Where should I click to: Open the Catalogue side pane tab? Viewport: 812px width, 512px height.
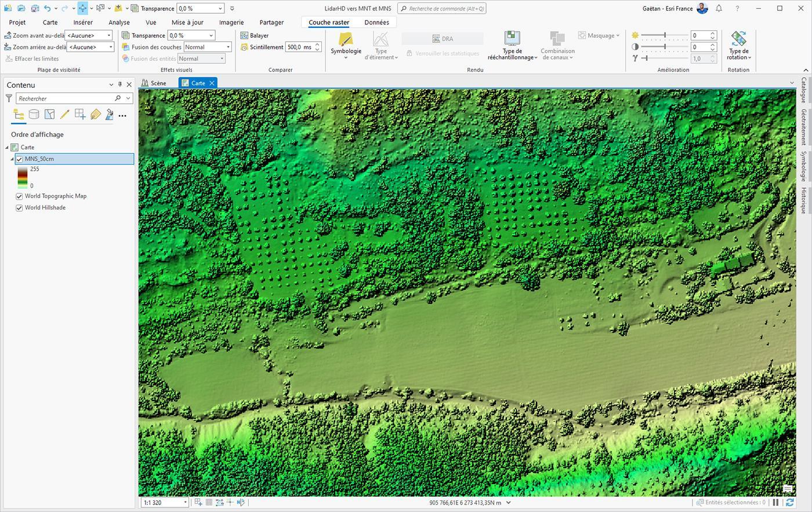pos(803,90)
